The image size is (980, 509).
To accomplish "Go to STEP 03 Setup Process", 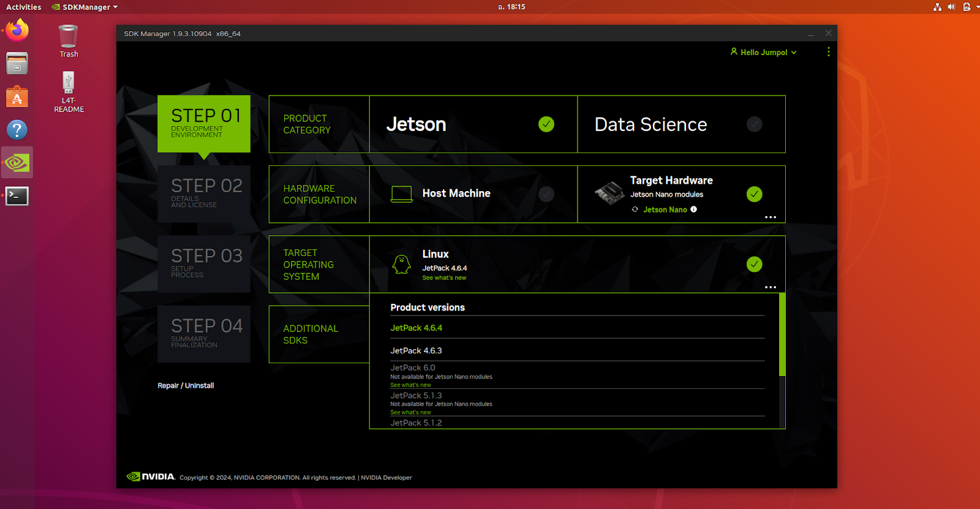I will pyautogui.click(x=204, y=264).
